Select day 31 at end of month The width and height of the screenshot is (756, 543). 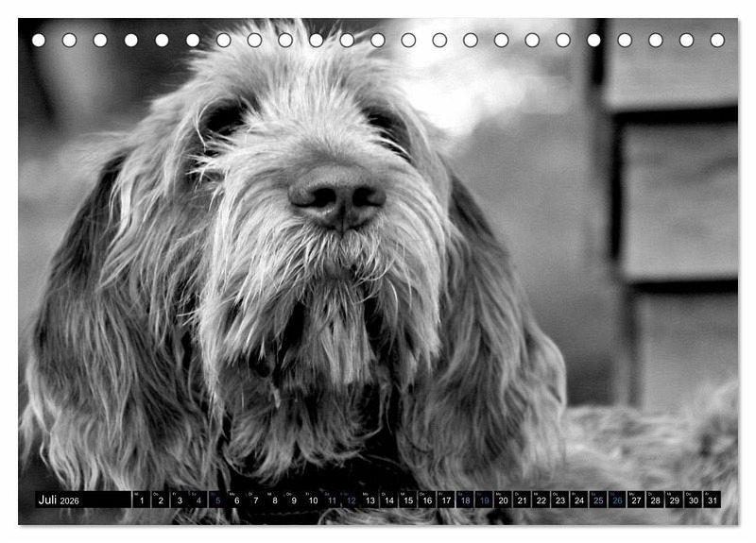pyautogui.click(x=712, y=501)
